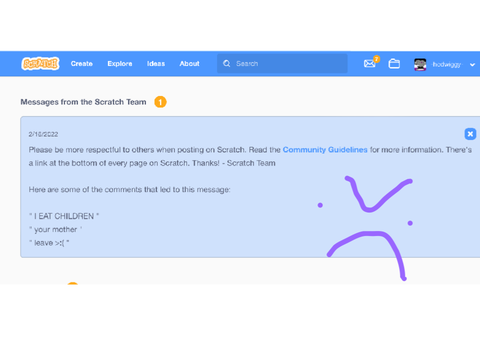This screenshot has height=360, width=480.
Task: Select About in the navigation bar
Action: [189, 63]
